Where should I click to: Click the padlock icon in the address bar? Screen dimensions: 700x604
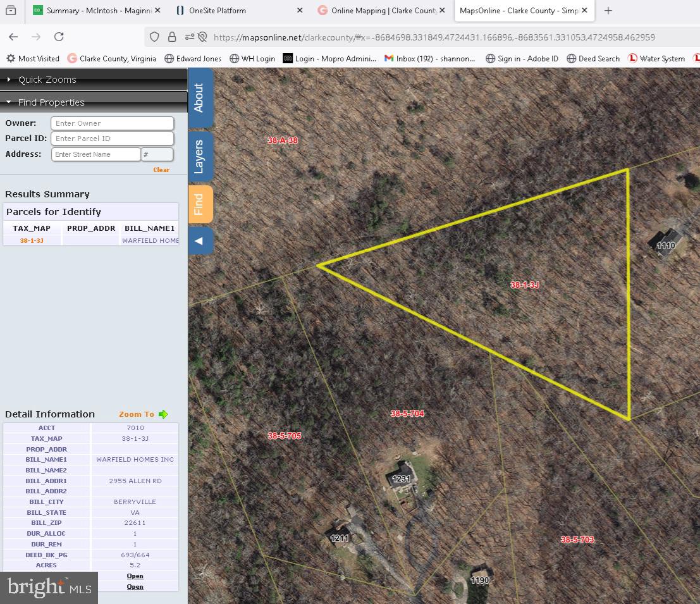tap(172, 37)
